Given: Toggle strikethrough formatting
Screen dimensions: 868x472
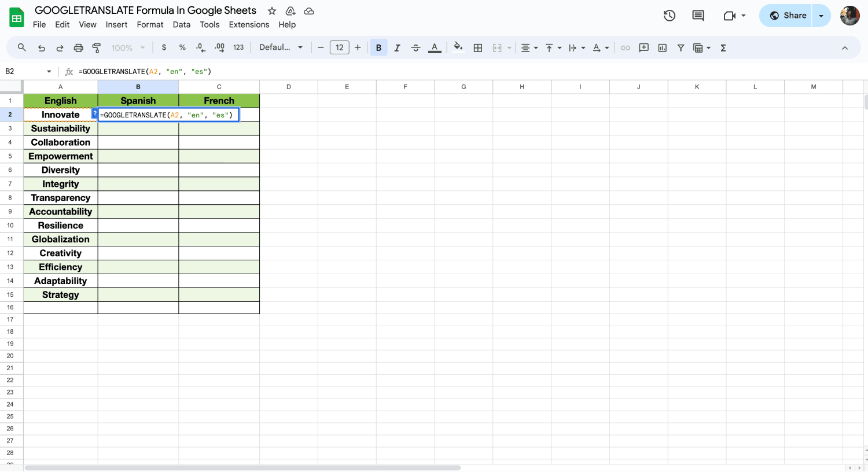Looking at the screenshot, I should tap(415, 48).
